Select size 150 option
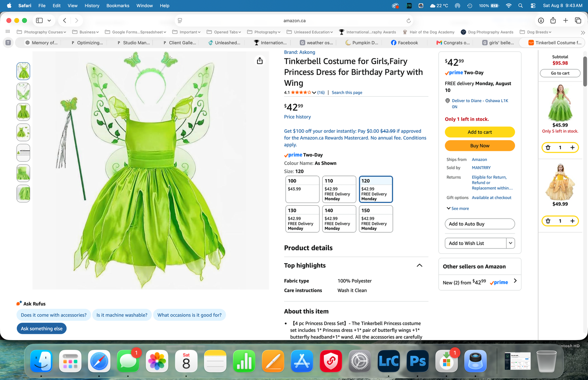This screenshot has height=380, width=588. [x=376, y=219]
